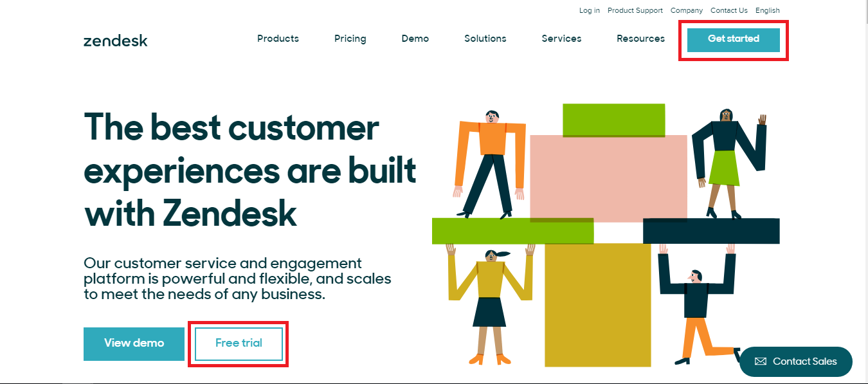Expand the Products navigation menu
Screen dimensions: 868x384
click(x=278, y=39)
